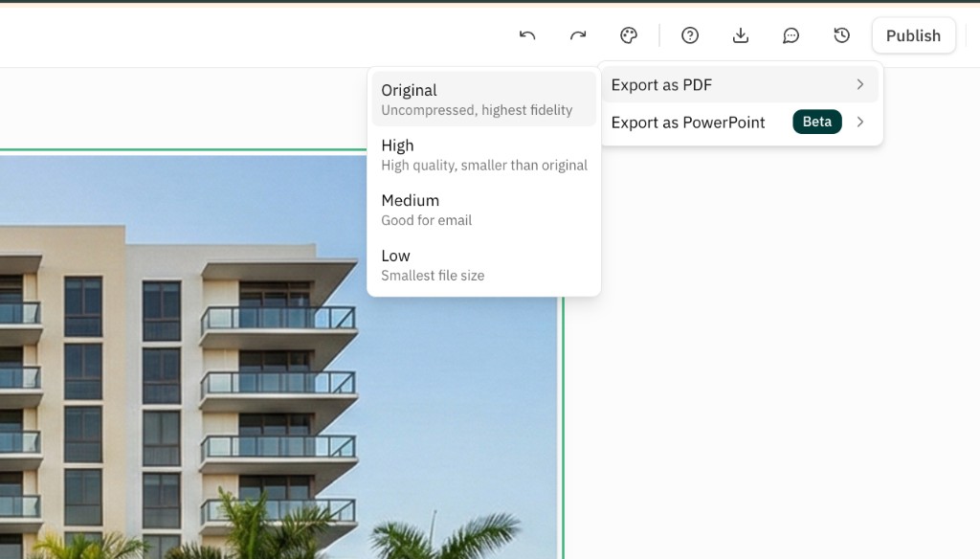
Task: Redo the last change
Action: pos(578,34)
